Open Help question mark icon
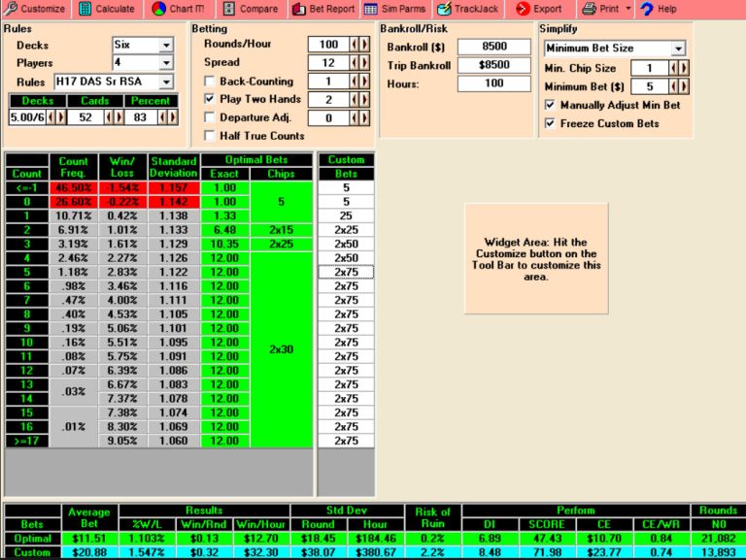 (x=647, y=8)
